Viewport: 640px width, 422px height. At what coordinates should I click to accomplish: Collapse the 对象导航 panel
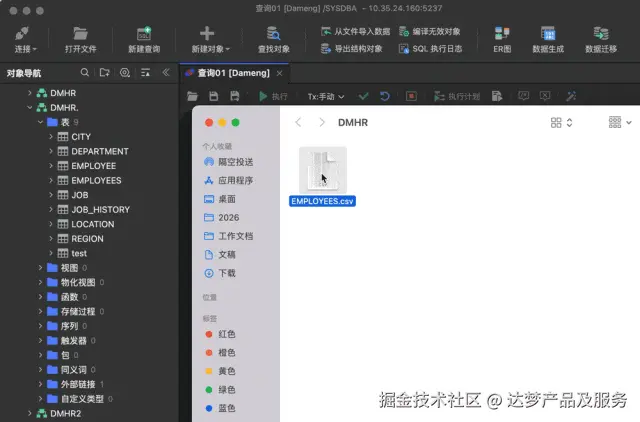(x=166, y=73)
